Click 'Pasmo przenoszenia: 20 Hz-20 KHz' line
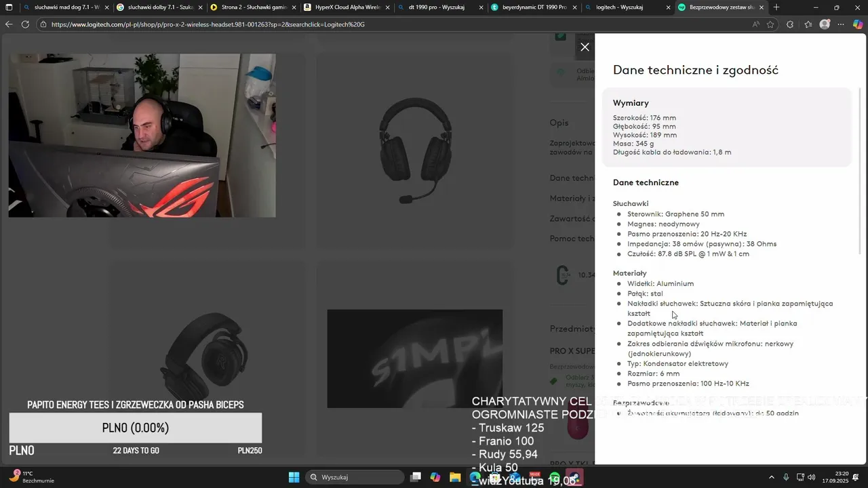This screenshot has height=488, width=868. point(687,234)
